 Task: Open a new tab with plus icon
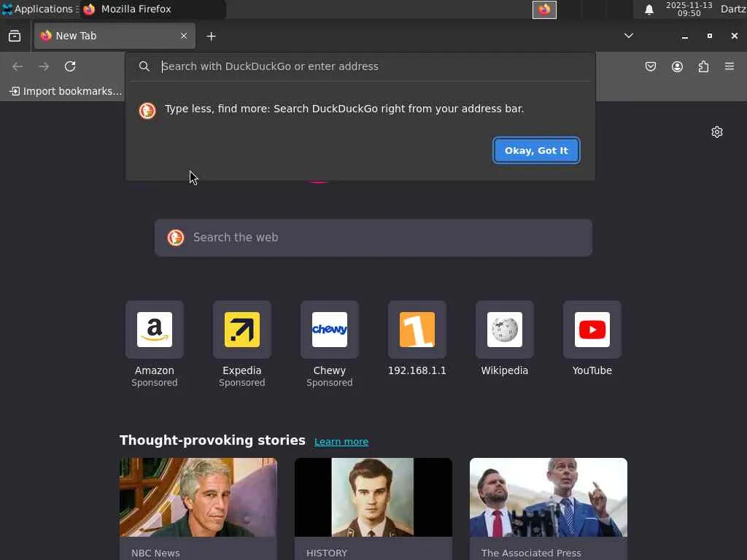211,36
